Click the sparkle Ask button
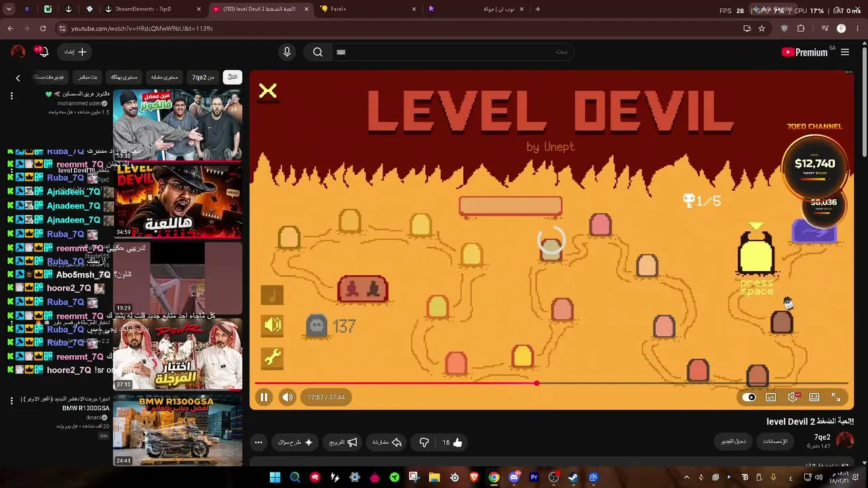The width and height of the screenshot is (868, 488). (295, 443)
